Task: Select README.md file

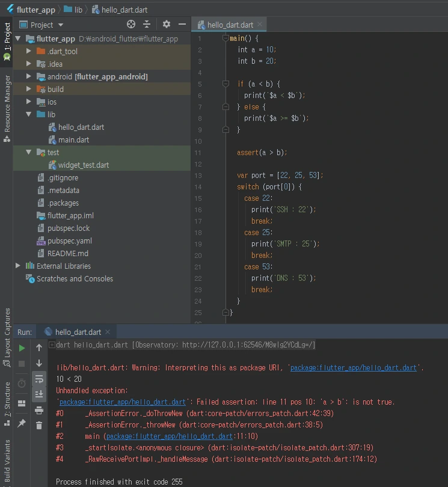Action: pyautogui.click(x=68, y=254)
